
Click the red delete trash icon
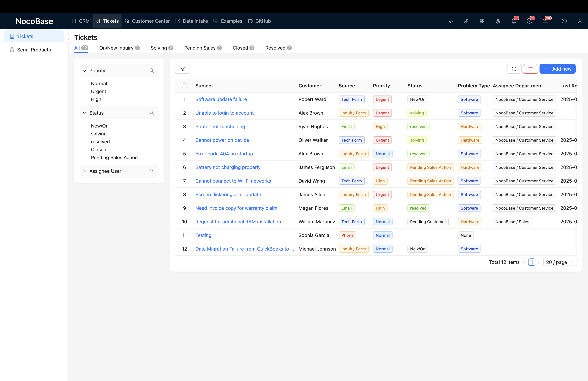[530, 69]
